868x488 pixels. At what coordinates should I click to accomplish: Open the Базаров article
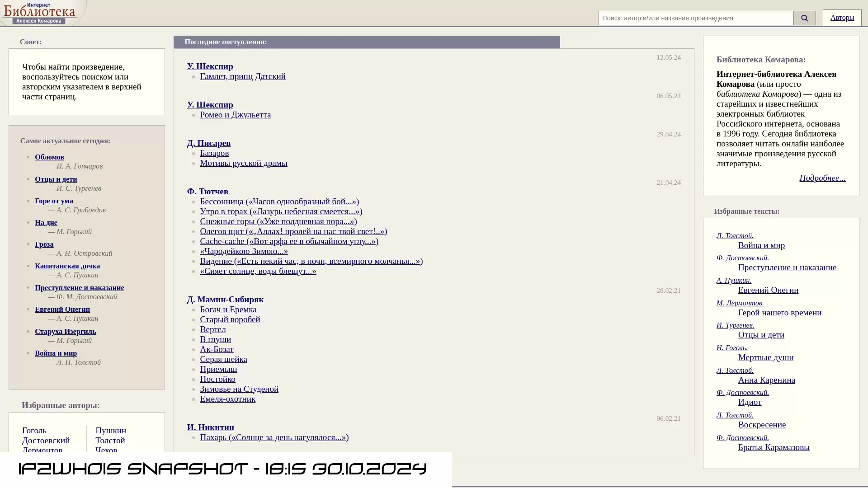tap(214, 153)
